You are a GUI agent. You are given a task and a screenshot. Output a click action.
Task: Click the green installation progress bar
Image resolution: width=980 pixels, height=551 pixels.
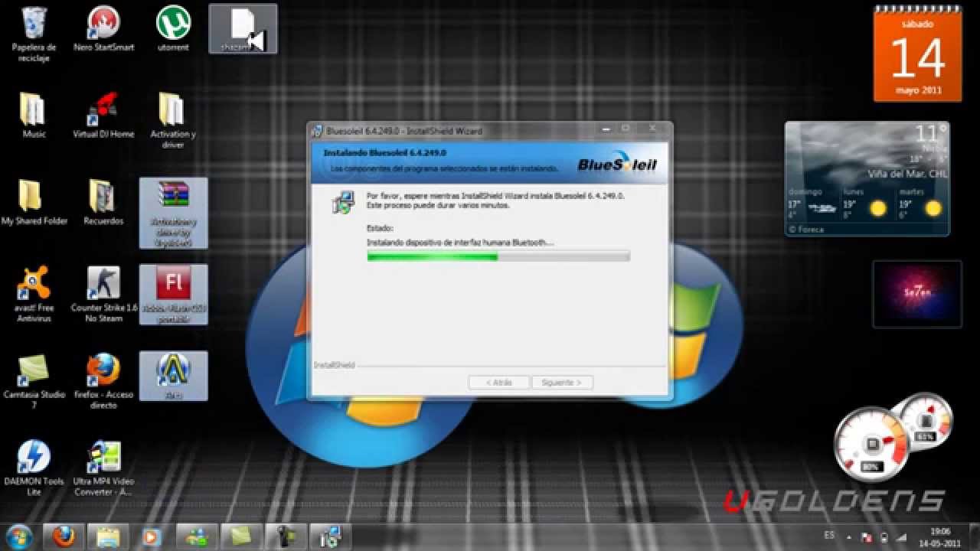click(498, 257)
